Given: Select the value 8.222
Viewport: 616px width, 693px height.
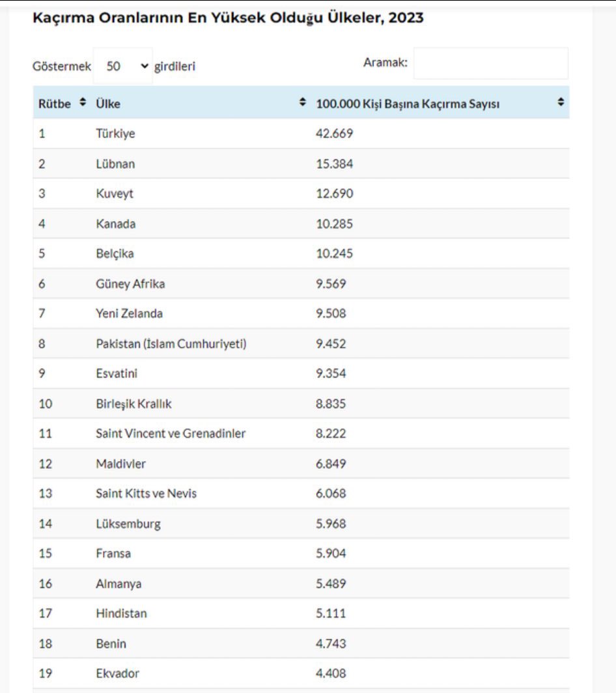Looking at the screenshot, I should (x=331, y=434).
